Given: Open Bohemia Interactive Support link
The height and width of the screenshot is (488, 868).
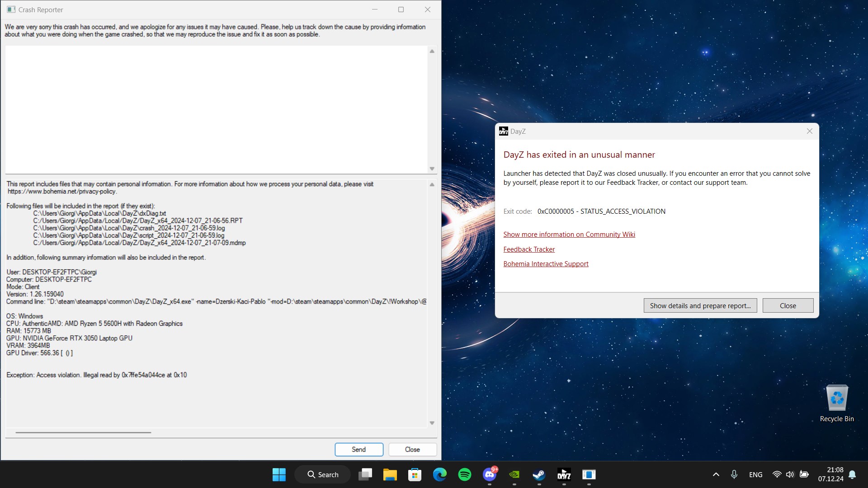Looking at the screenshot, I should (546, 264).
